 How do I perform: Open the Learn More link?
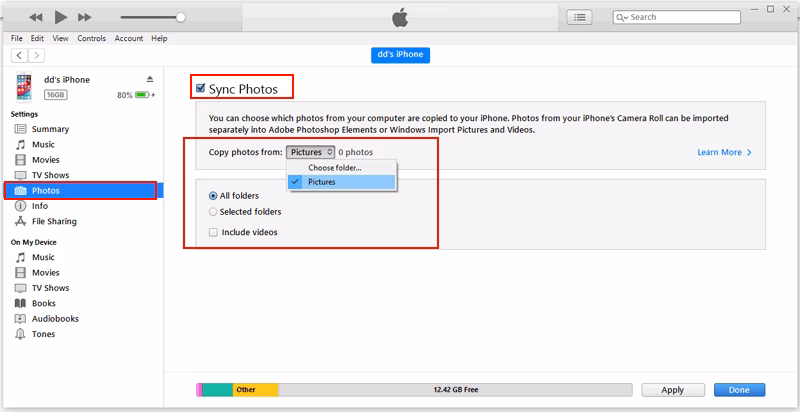click(724, 152)
